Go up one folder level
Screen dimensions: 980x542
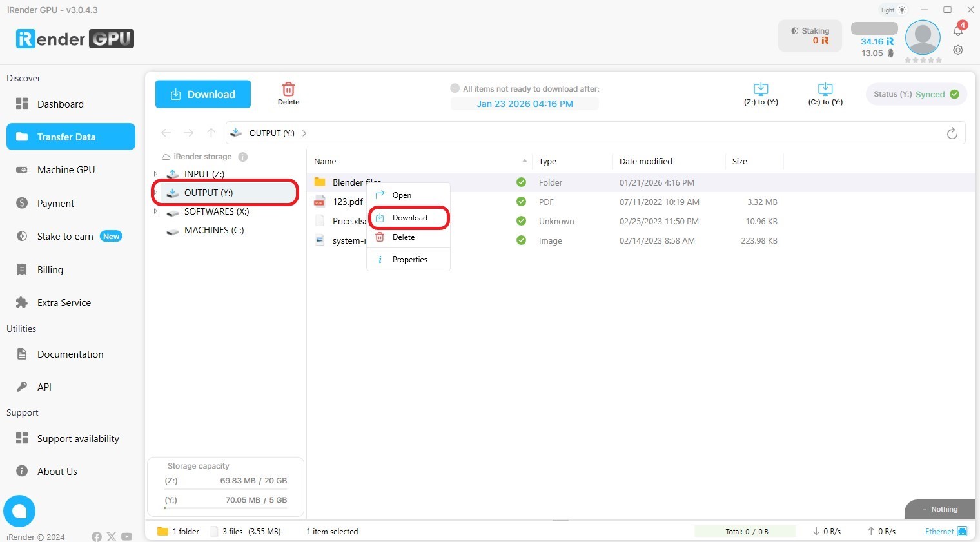click(211, 133)
